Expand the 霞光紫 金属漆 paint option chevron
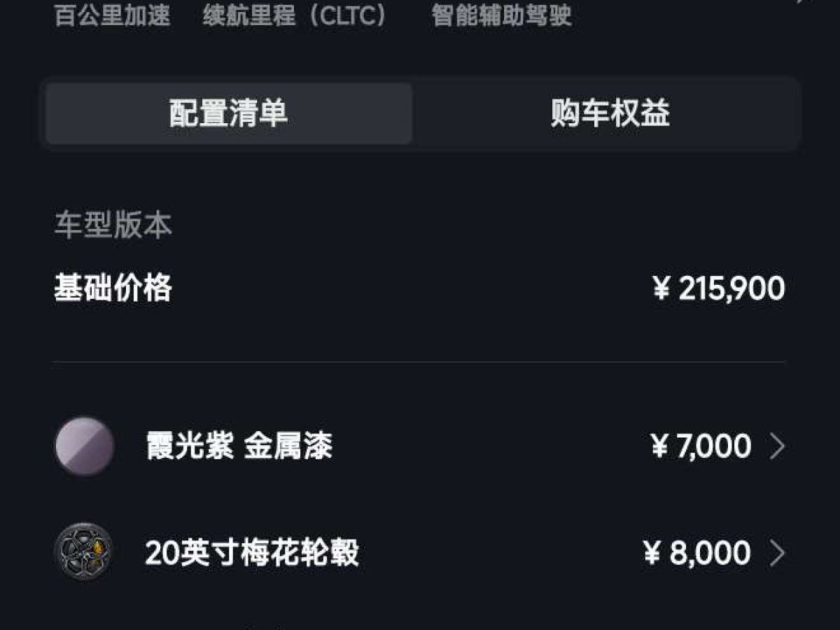The image size is (840, 630). tap(777, 446)
